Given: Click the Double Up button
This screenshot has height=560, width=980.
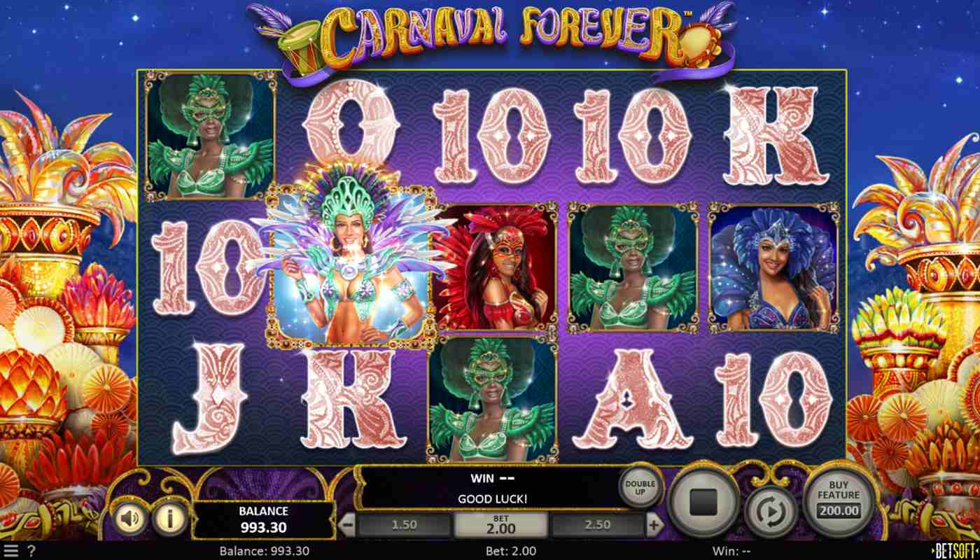Looking at the screenshot, I should coord(640,489).
